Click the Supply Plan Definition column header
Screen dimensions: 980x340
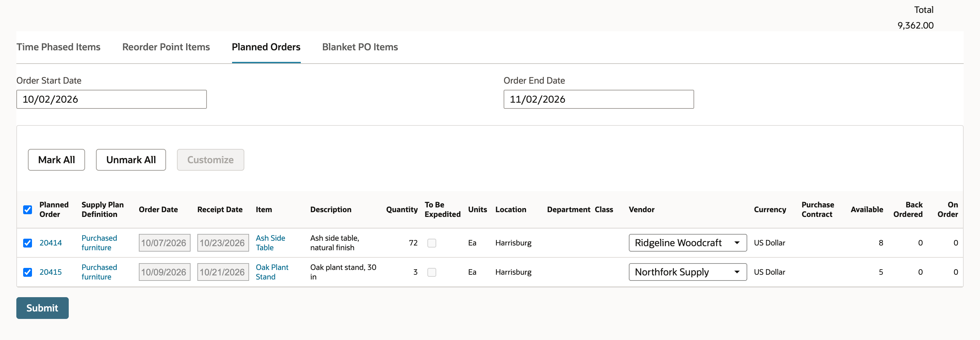pos(102,209)
